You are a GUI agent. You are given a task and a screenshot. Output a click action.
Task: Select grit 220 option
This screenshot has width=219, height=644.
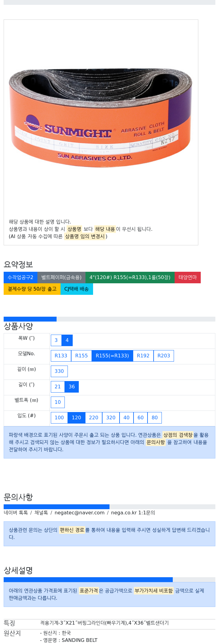tap(94, 417)
